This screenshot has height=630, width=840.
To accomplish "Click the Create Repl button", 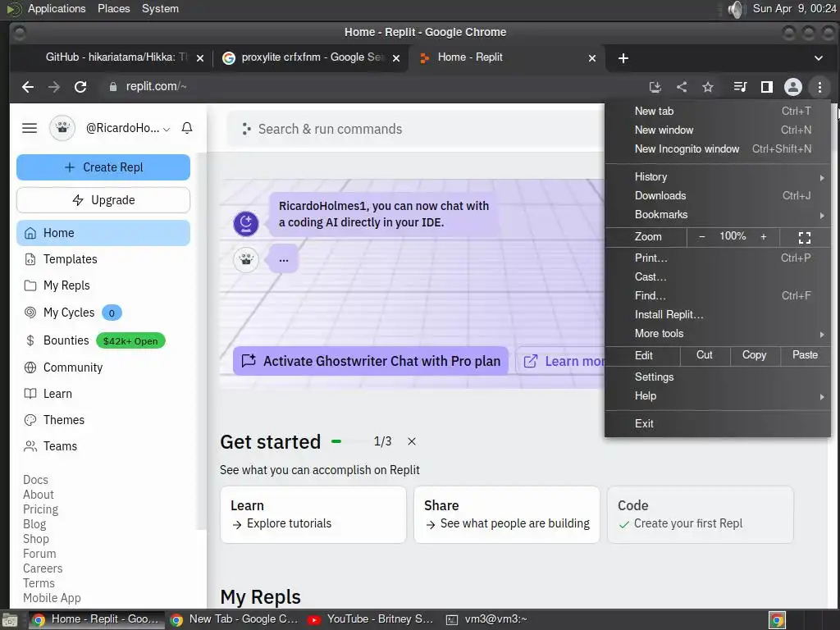I will pyautogui.click(x=103, y=167).
